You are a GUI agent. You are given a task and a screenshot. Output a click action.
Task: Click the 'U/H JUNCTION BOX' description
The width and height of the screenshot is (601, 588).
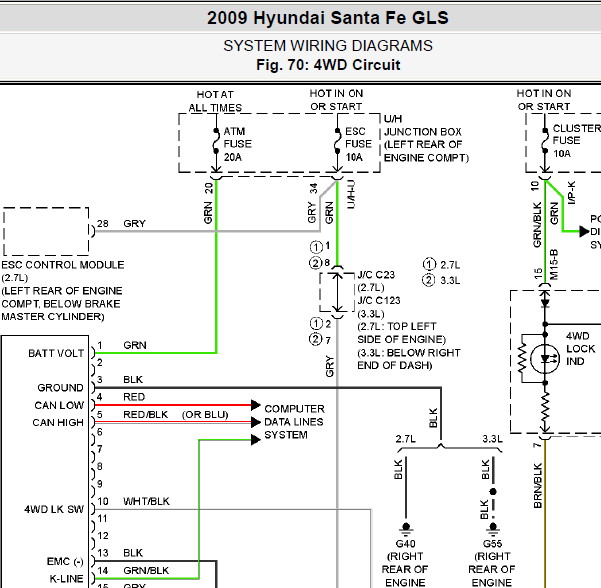(x=426, y=138)
